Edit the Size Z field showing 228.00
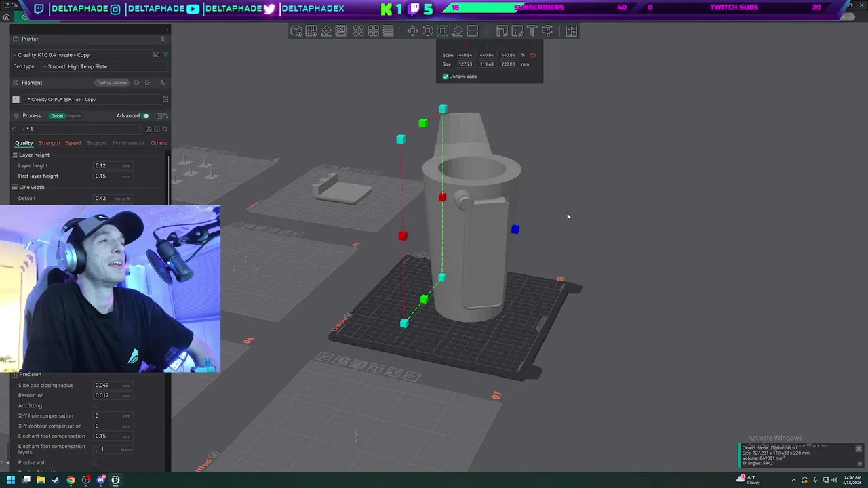Image resolution: width=868 pixels, height=488 pixels. (508, 64)
